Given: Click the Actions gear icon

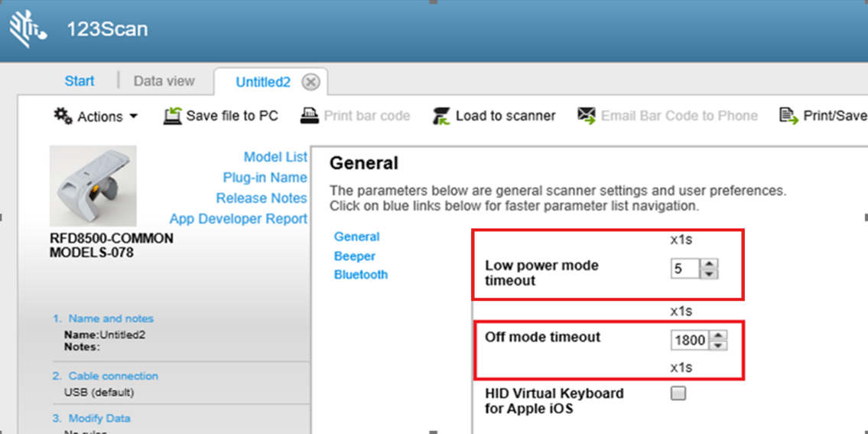Looking at the screenshot, I should [x=63, y=116].
